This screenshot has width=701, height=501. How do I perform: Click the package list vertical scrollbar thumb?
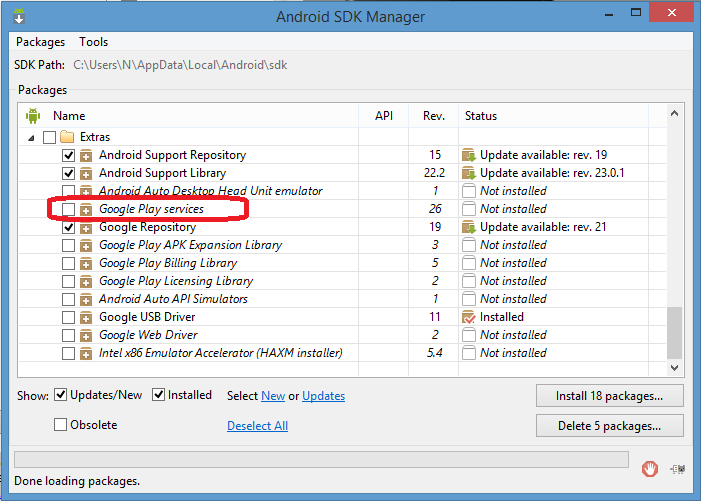coord(675,340)
